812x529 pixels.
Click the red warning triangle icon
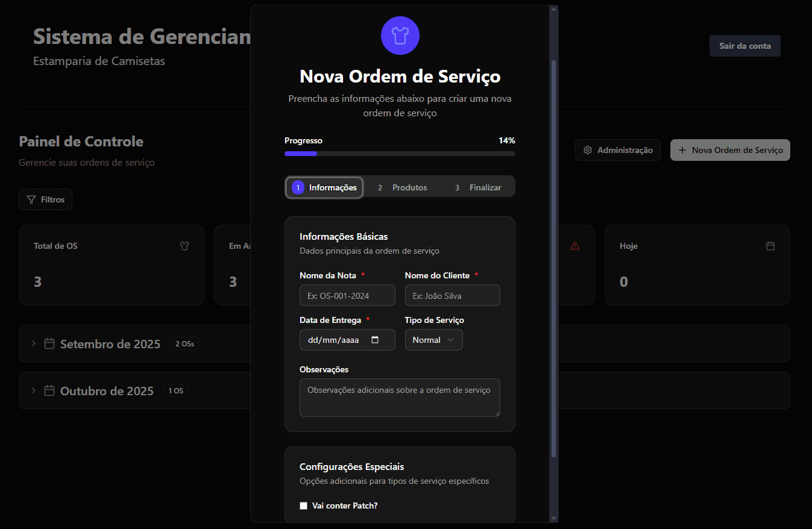click(x=574, y=246)
